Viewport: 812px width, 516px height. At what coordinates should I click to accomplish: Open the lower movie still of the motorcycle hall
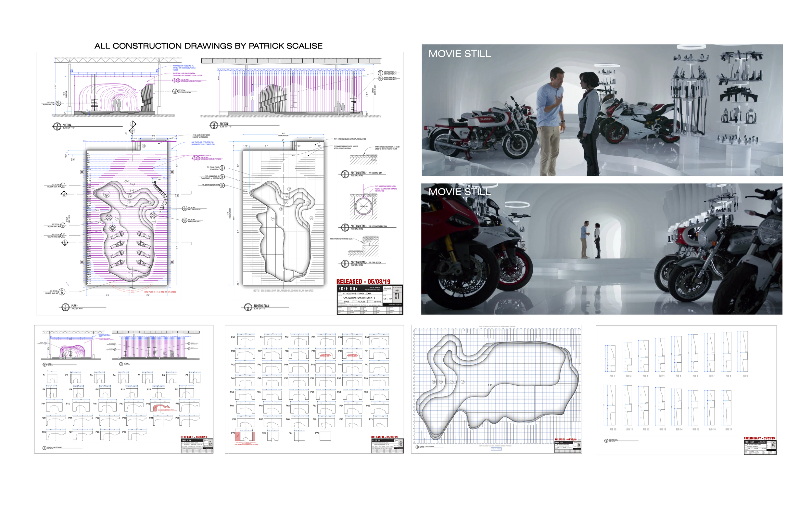point(602,249)
